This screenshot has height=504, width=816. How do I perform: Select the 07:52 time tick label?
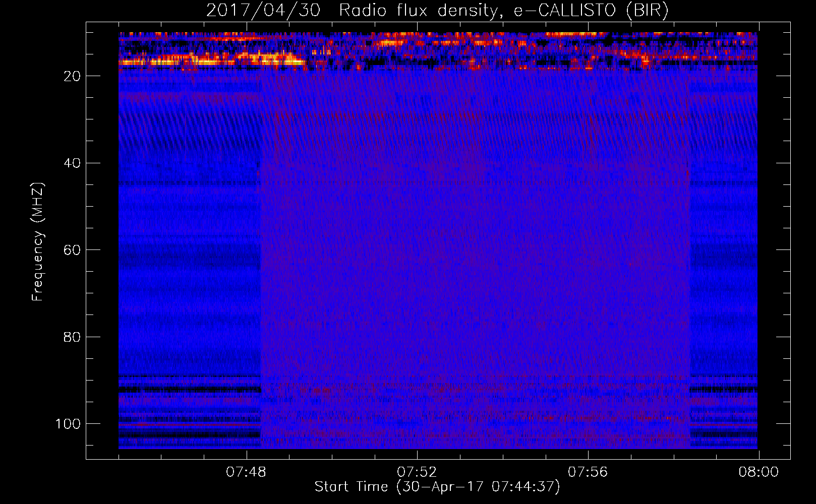(417, 472)
